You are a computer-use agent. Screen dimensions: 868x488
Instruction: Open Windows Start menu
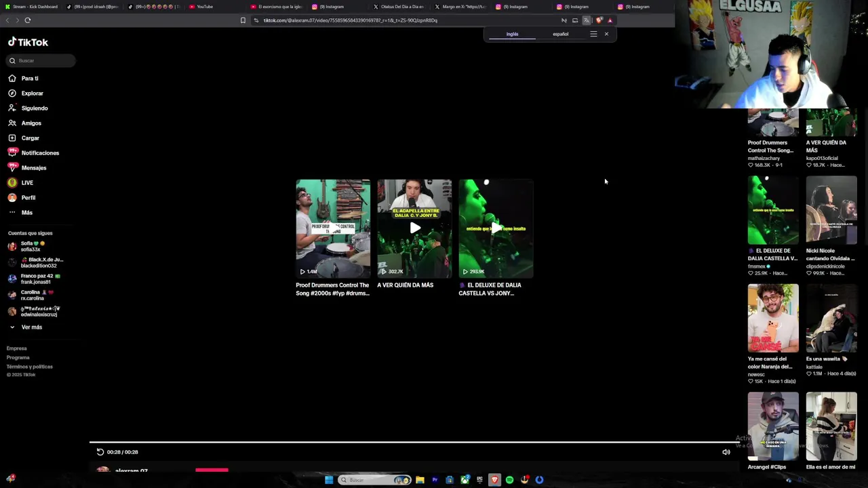[x=329, y=480]
